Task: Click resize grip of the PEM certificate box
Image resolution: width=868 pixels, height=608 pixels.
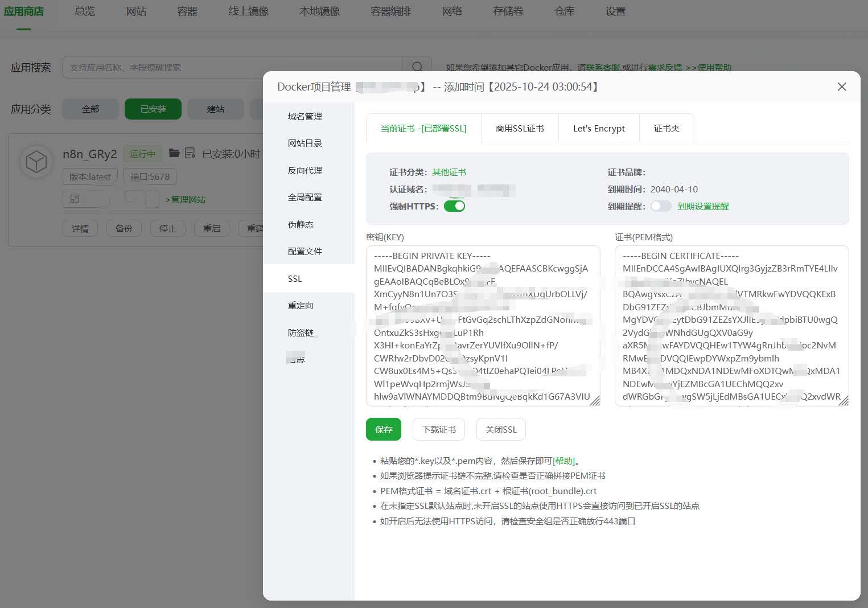Action: [x=844, y=401]
